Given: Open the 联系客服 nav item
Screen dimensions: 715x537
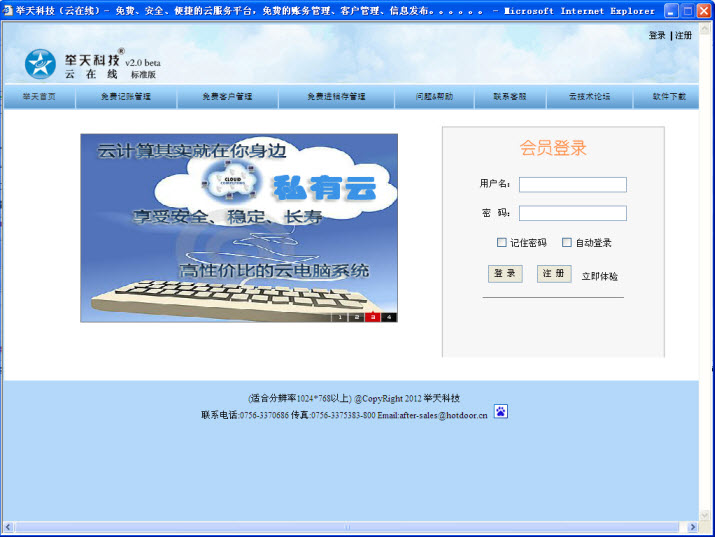Looking at the screenshot, I should [x=510, y=97].
